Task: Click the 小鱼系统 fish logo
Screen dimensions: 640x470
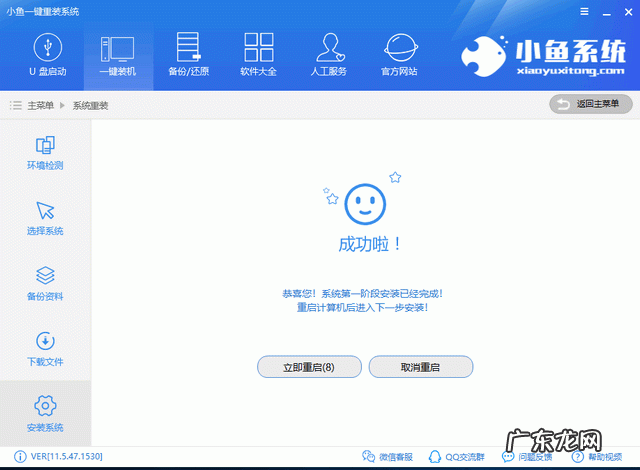Action: click(483, 56)
